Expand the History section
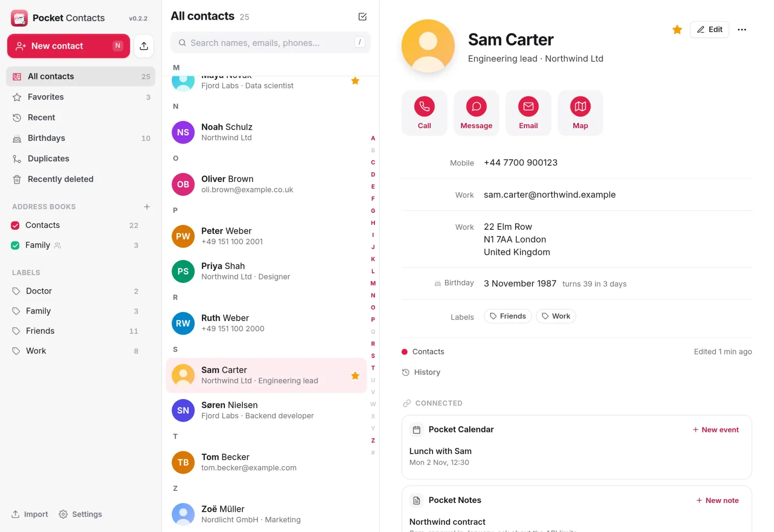Image resolution: width=774 pixels, height=532 pixels. [421, 372]
